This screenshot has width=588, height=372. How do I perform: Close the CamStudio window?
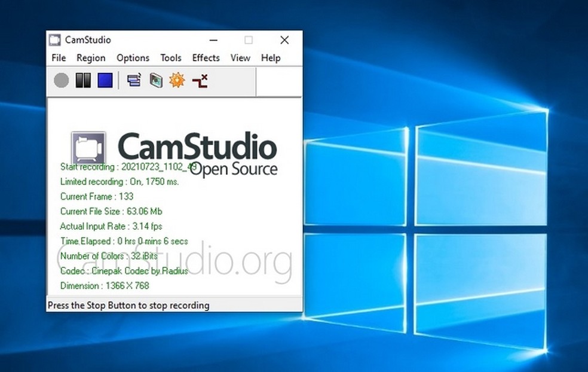coord(284,40)
